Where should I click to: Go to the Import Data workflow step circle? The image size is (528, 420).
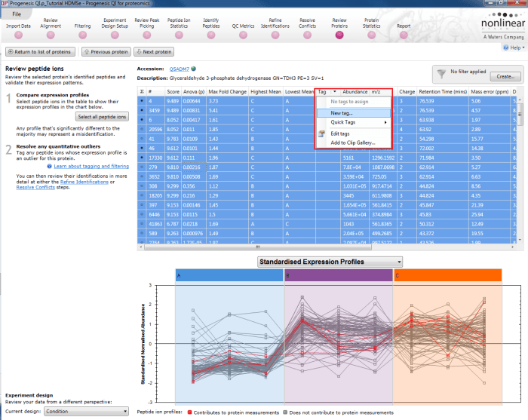[x=19, y=35]
